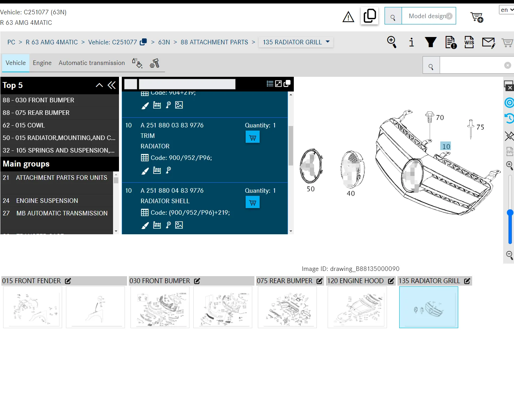Open image icon for RADIATOR SHELL part
The image size is (514, 420).
coord(179,225)
